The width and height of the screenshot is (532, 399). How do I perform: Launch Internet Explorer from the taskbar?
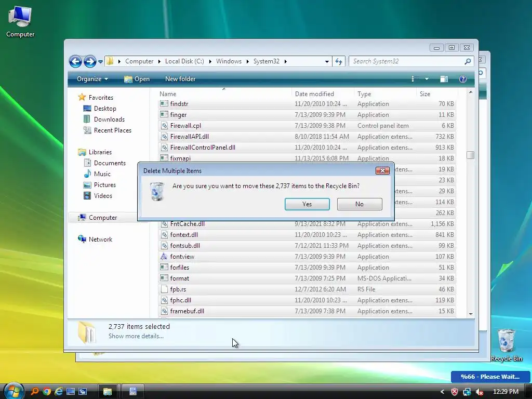coord(59,392)
